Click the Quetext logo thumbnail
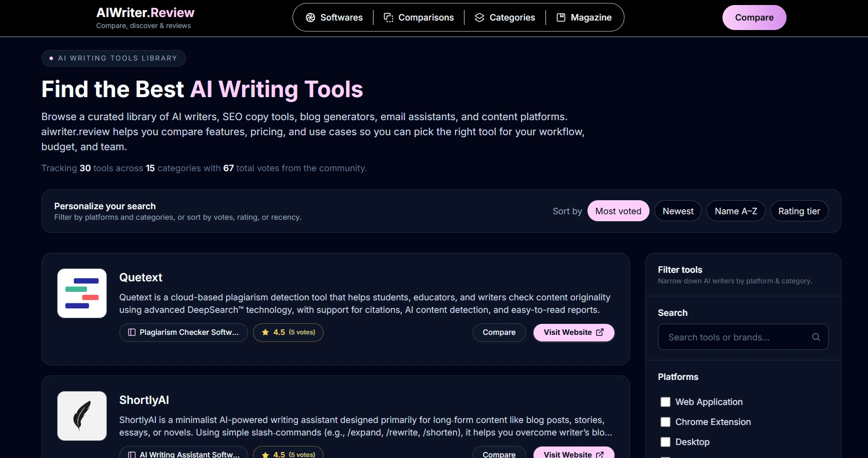The height and width of the screenshot is (458, 868). pyautogui.click(x=82, y=293)
